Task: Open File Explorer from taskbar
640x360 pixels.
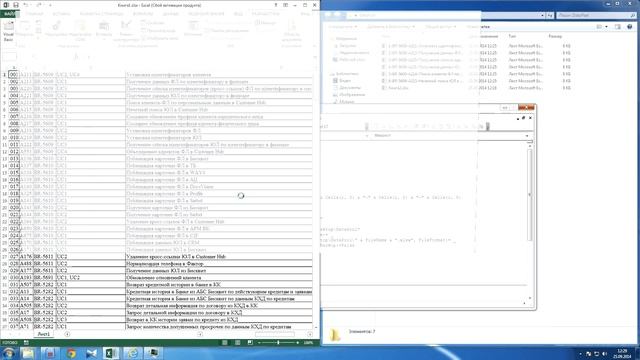Action: [x=28, y=353]
